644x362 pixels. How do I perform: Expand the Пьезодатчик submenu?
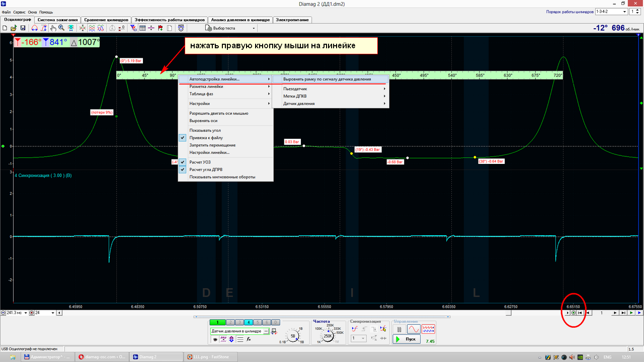[331, 88]
